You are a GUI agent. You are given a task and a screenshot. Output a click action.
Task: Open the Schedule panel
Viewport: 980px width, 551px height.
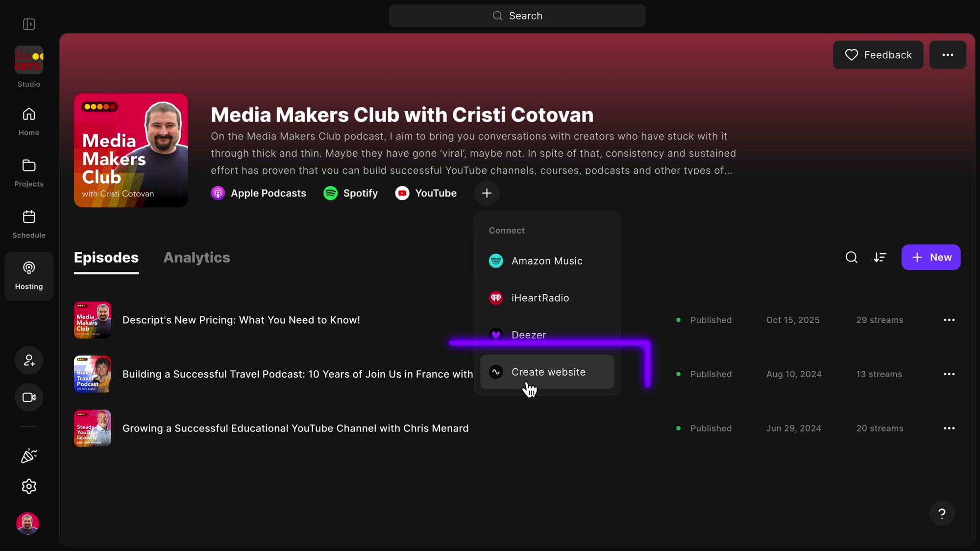point(28,223)
